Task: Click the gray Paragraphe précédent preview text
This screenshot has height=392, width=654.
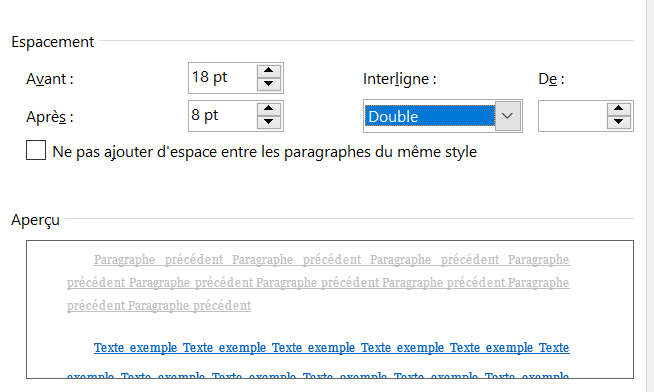Action: 318,282
